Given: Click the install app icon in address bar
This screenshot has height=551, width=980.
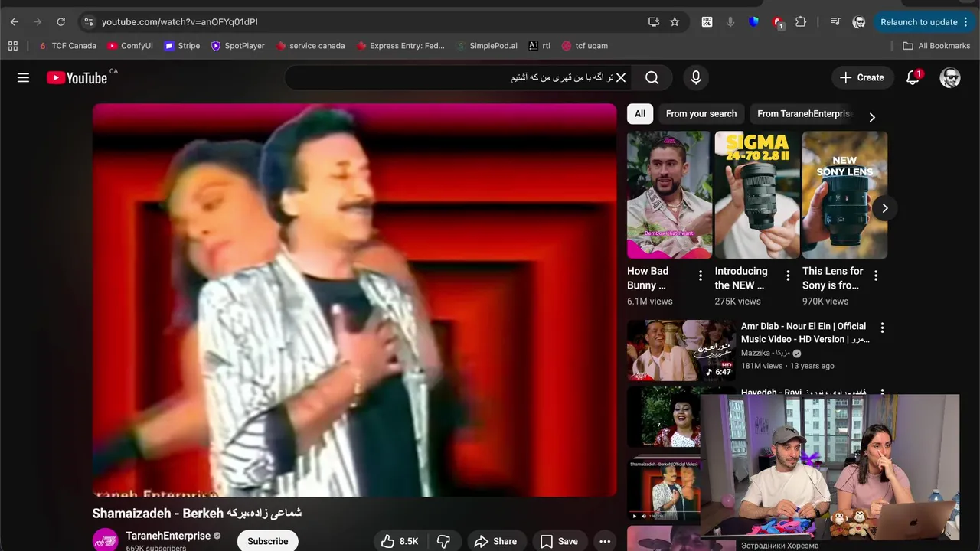Looking at the screenshot, I should click(x=653, y=22).
